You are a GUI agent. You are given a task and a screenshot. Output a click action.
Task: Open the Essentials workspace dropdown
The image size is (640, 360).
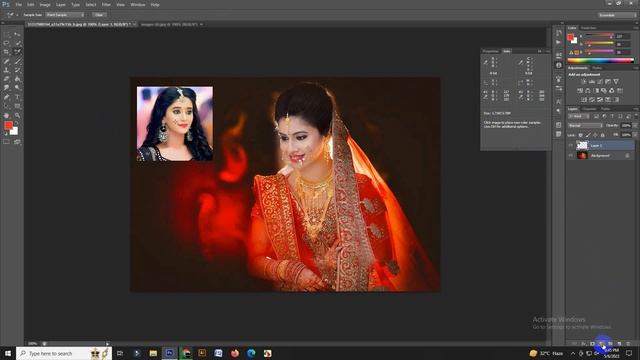(617, 15)
